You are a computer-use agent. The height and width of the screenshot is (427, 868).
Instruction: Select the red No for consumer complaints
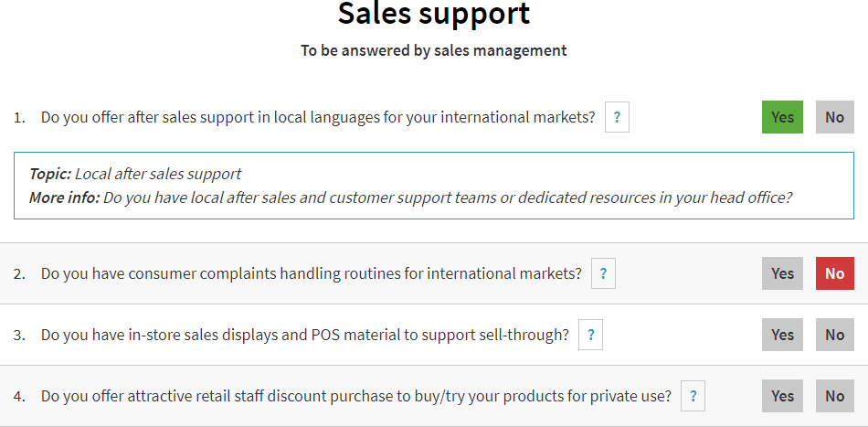click(834, 273)
